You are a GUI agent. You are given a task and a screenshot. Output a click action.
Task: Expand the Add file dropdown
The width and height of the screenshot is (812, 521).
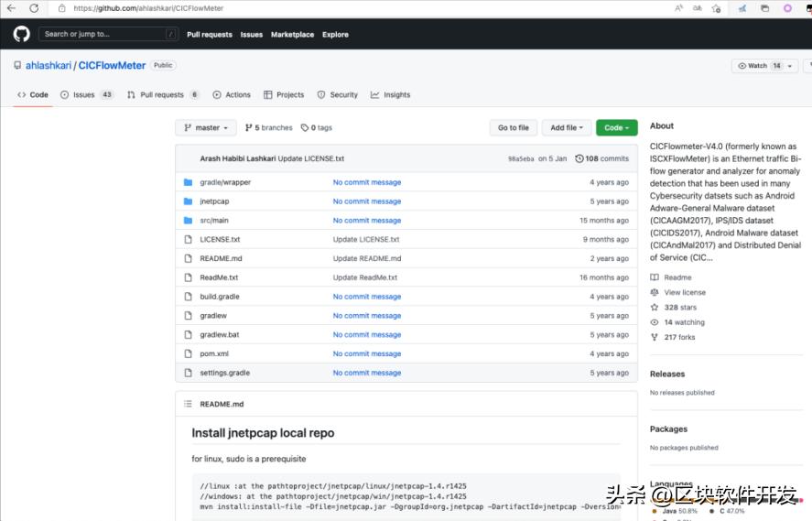pos(566,128)
